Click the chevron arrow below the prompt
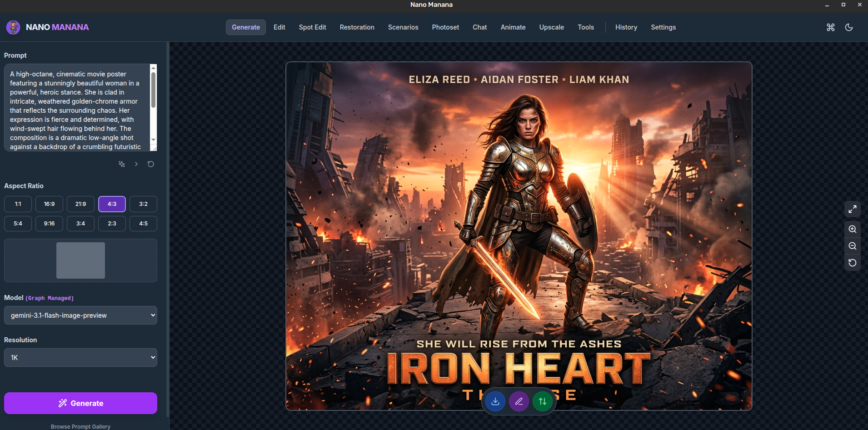 [x=136, y=164]
